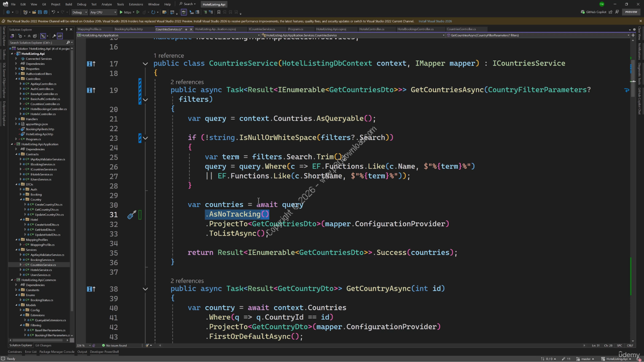Click the GitHub Copilot icon in the title bar
This screenshot has width=644, height=362.
click(x=583, y=12)
